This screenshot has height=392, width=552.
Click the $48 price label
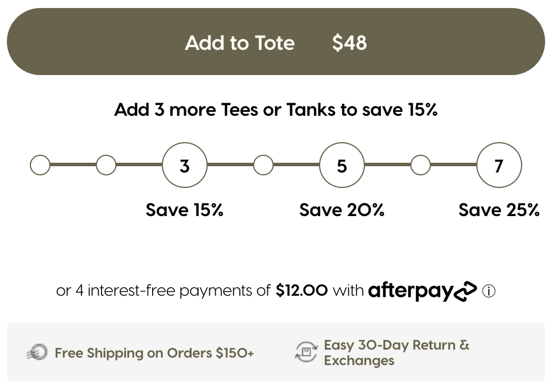coord(349,43)
